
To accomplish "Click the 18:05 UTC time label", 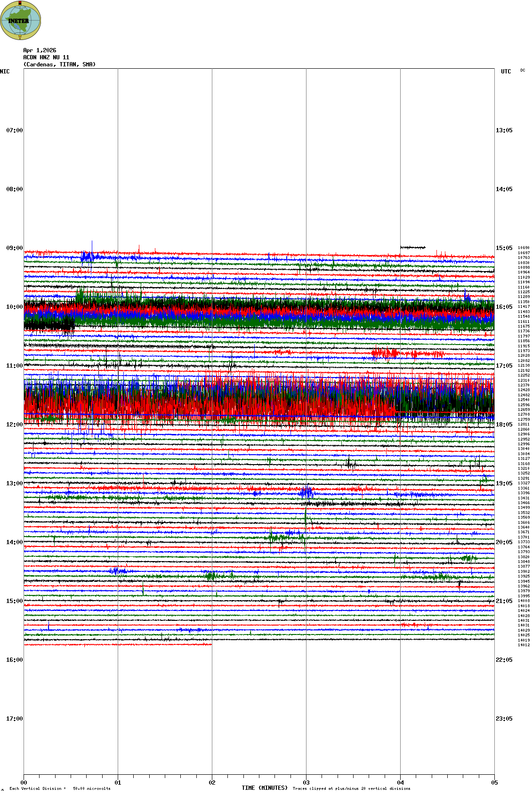I will [x=504, y=425].
